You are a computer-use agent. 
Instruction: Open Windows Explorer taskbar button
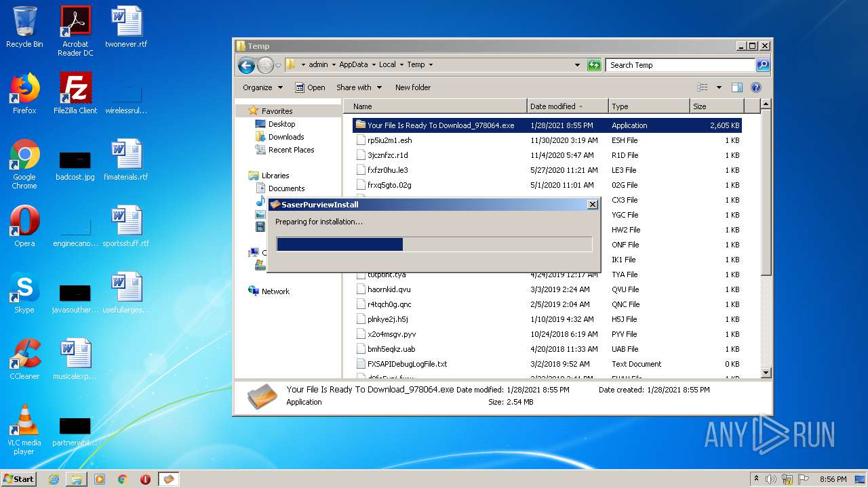click(77, 479)
